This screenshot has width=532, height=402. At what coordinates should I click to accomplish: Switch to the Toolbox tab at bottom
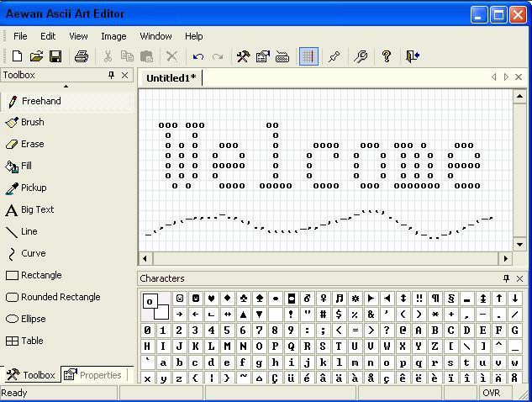(x=31, y=375)
